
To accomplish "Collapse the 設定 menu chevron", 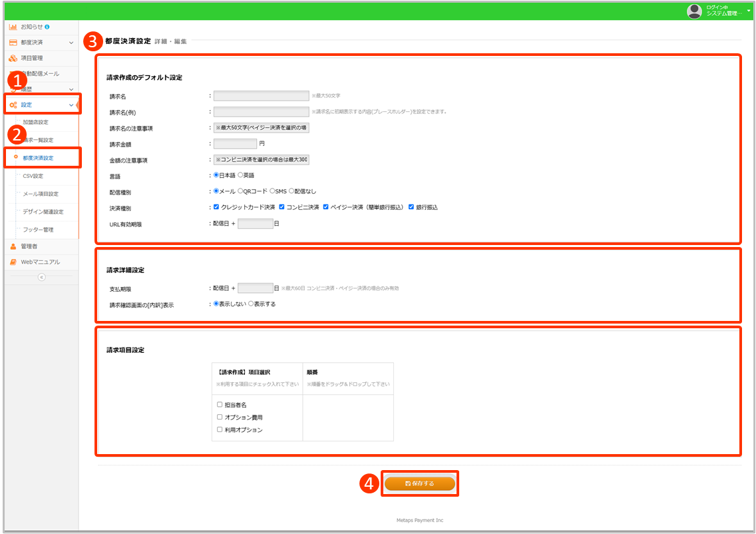I will tap(71, 105).
